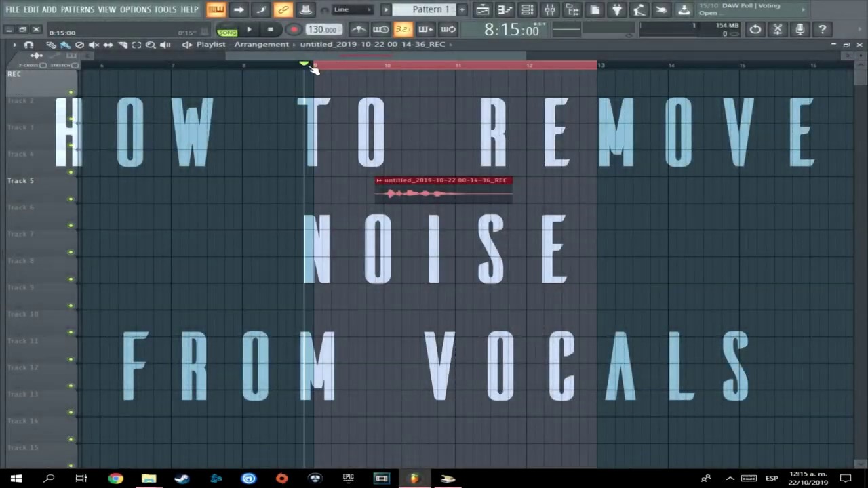Viewport: 868px width, 488px height.
Task: Select the playlist Draw pencil tool
Action: coord(51,45)
